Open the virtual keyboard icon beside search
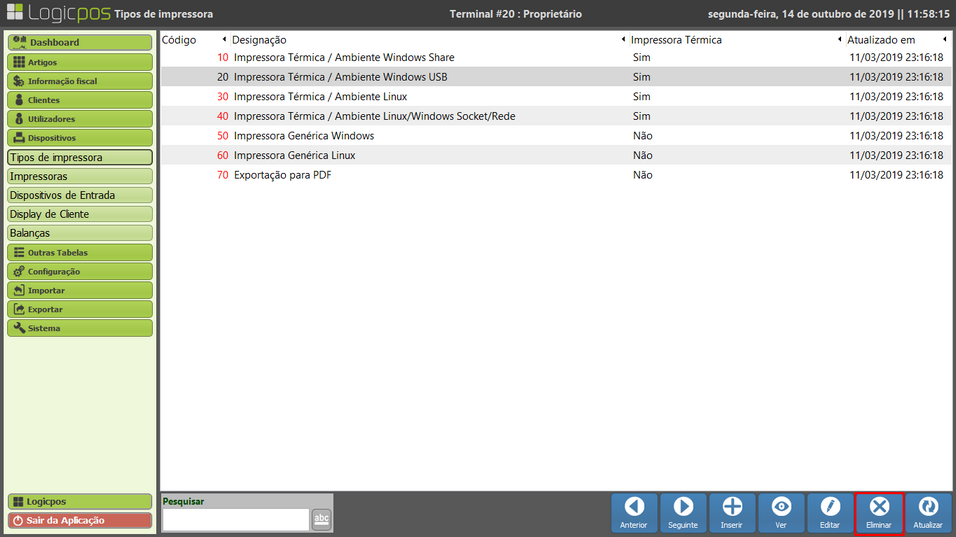This screenshot has width=956, height=537. point(321,518)
